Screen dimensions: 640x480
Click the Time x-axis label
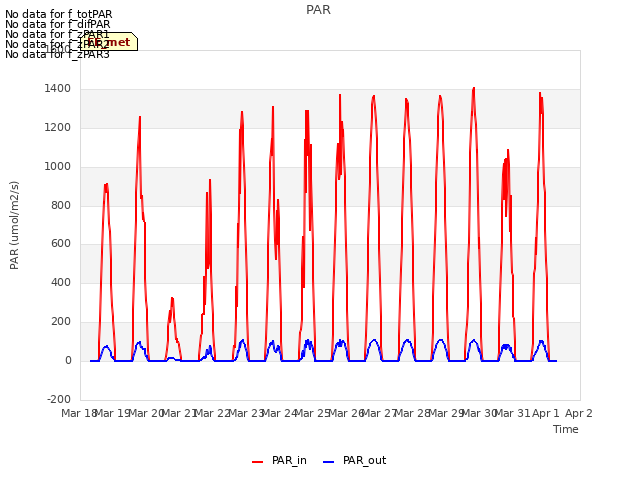[566, 429]
